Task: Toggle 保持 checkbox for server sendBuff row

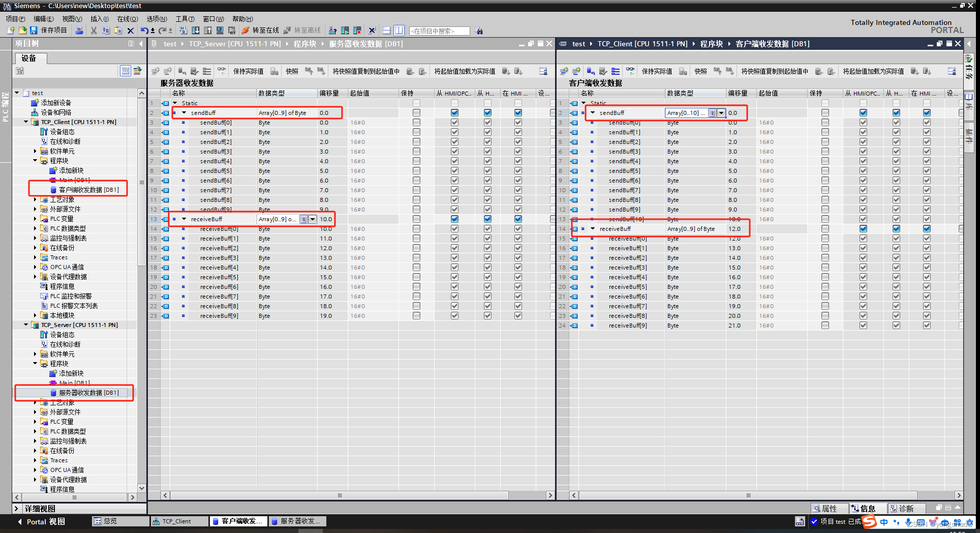Action: point(417,113)
